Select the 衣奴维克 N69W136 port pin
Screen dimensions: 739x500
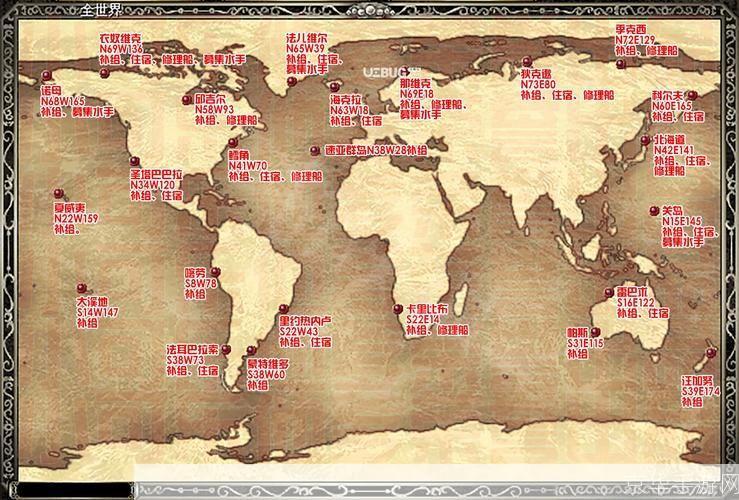(x=105, y=73)
